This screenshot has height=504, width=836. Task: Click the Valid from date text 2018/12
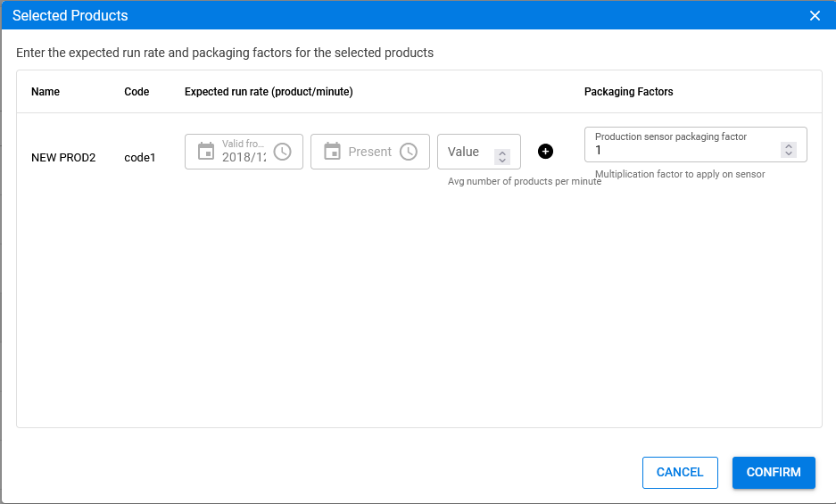pos(244,157)
